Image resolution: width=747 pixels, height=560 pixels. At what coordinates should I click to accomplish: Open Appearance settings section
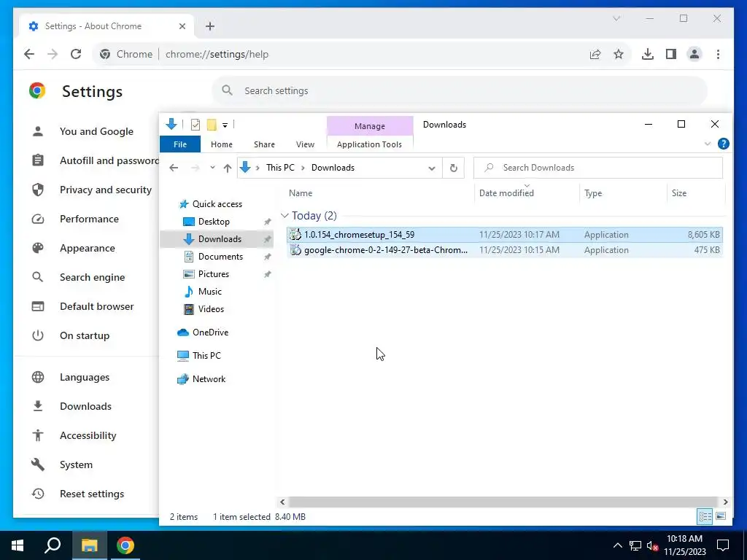point(88,248)
